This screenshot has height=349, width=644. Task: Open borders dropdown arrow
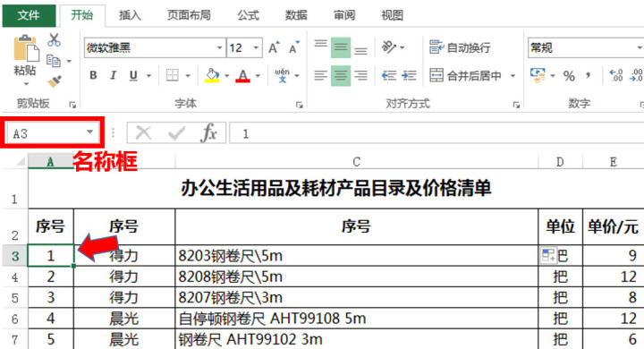tap(188, 76)
